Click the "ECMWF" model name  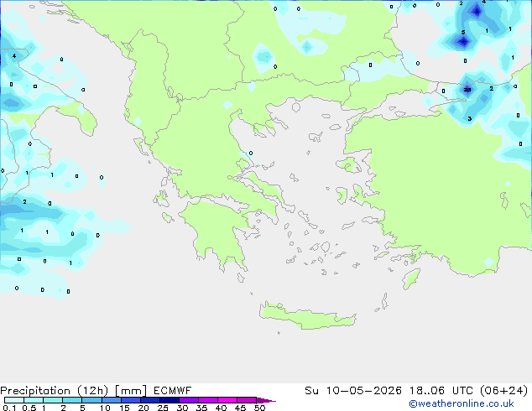(x=172, y=391)
